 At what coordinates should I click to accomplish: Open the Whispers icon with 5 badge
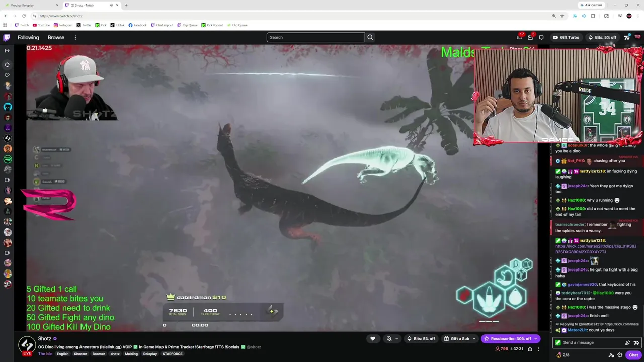530,37
